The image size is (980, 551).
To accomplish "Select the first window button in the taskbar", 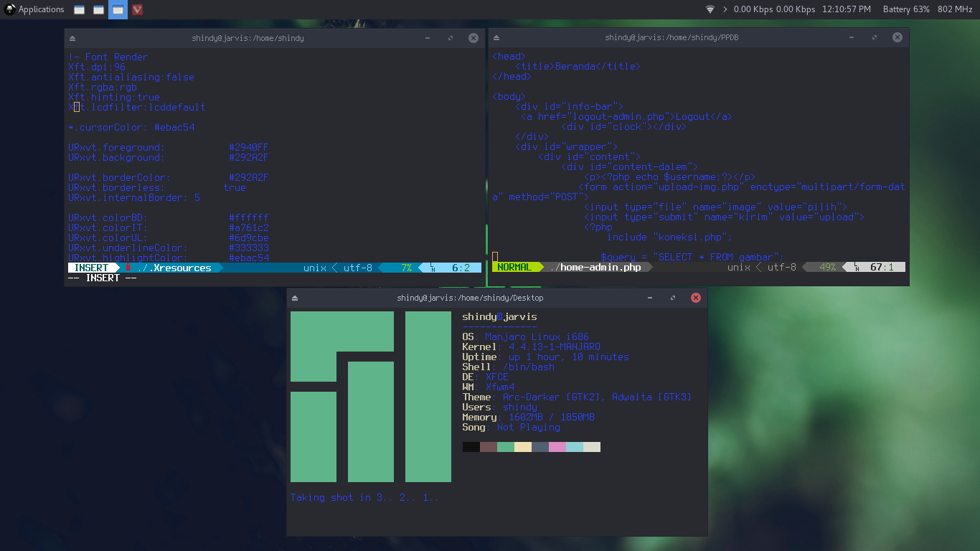I will point(79,9).
